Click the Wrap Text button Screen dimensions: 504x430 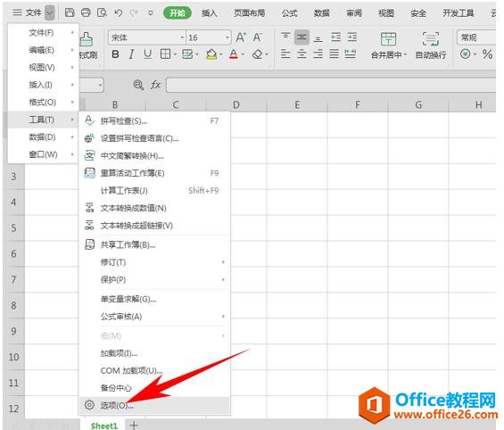[x=431, y=45]
